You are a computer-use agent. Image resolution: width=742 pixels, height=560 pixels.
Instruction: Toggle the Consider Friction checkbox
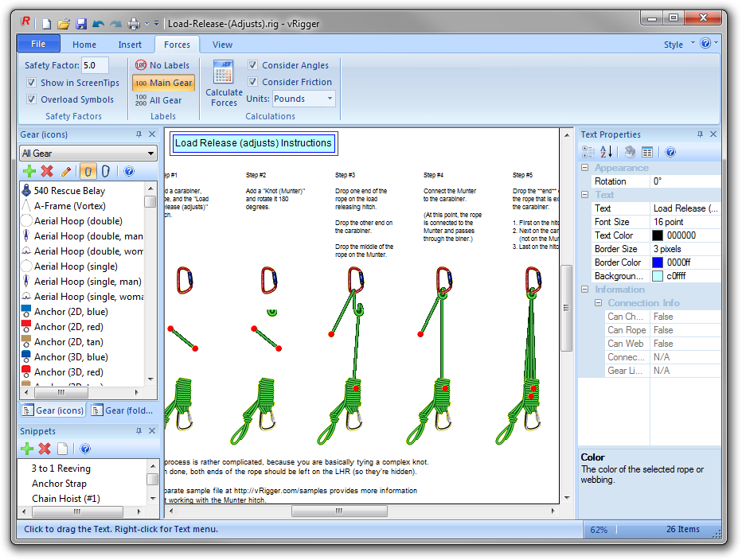point(252,82)
